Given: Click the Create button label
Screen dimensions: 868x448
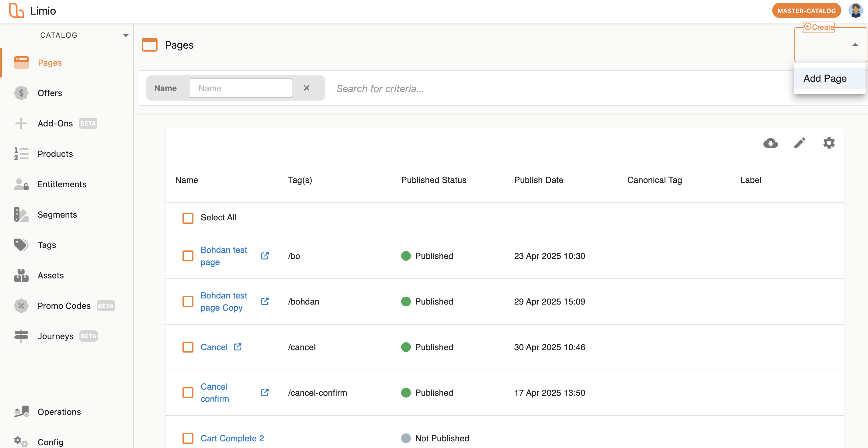Looking at the screenshot, I should tap(819, 27).
